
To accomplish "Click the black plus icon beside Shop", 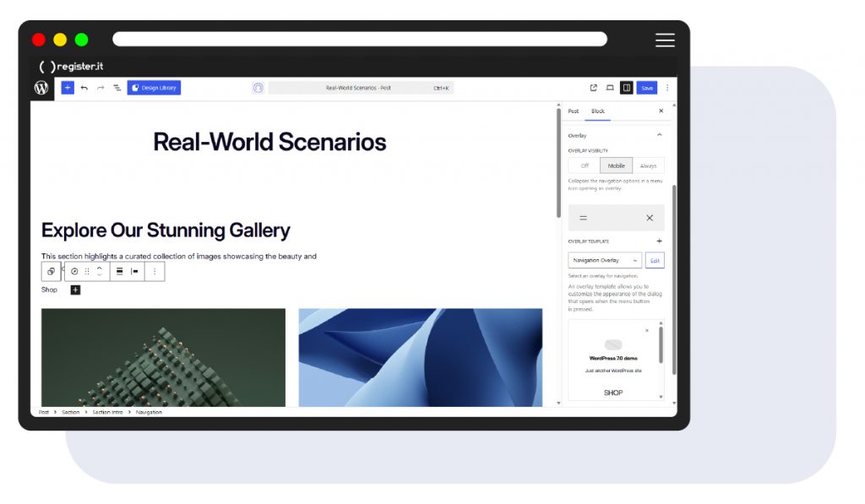I will [x=75, y=290].
